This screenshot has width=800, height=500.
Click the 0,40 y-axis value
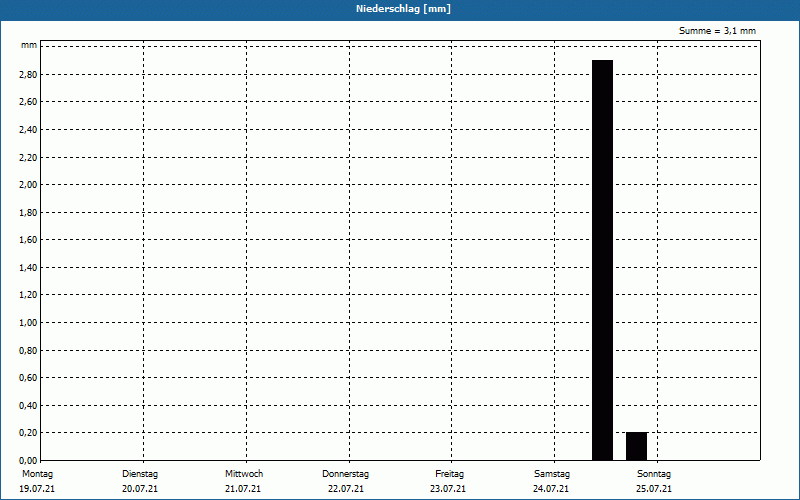pos(28,406)
